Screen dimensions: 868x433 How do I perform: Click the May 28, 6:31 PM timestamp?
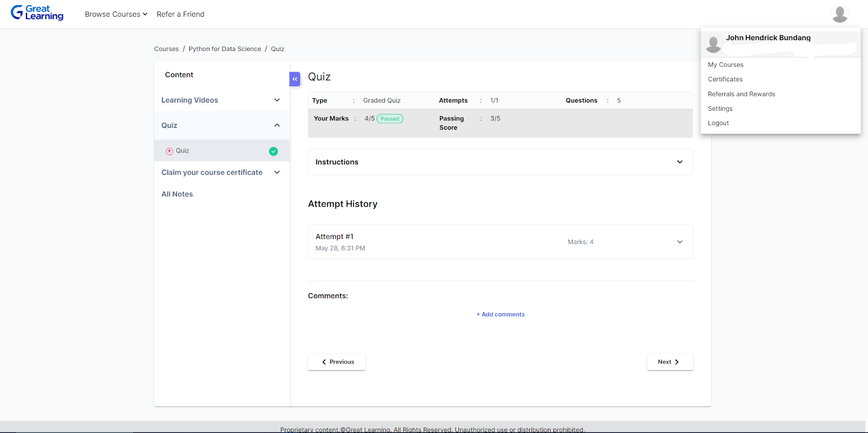[x=340, y=249]
